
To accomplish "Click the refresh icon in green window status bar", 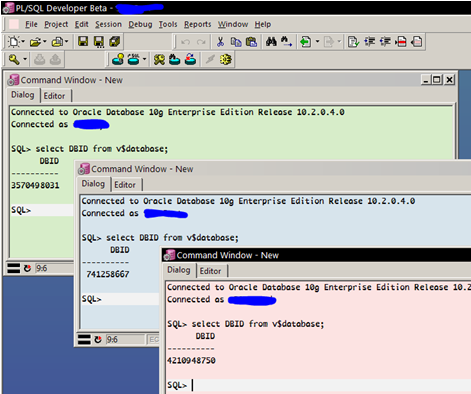I will pos(27,268).
